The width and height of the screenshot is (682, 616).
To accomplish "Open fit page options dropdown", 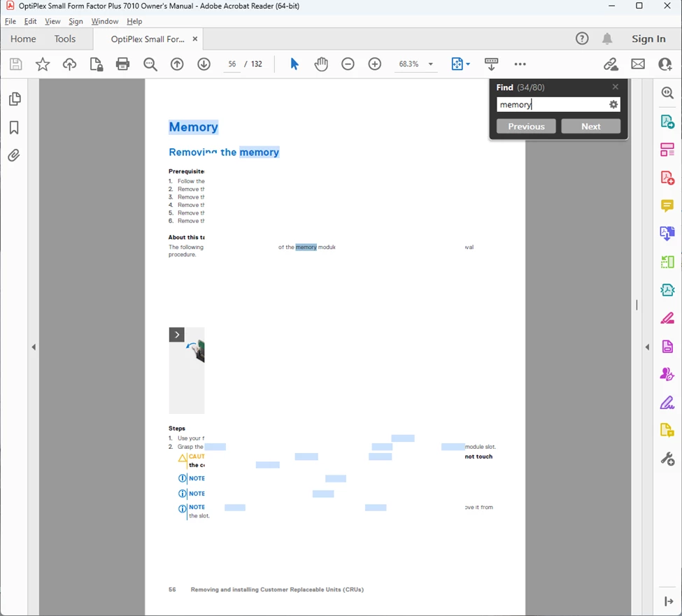I will [x=460, y=64].
